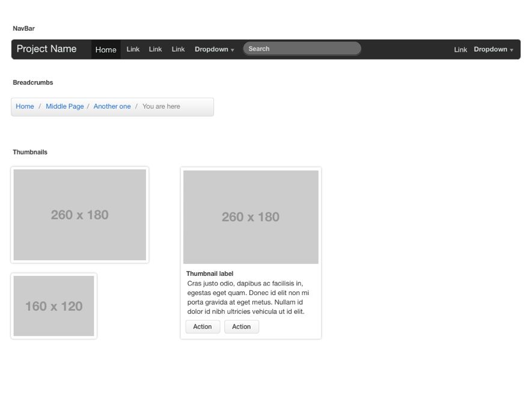The image size is (532, 399).
Task: Click the third Link item in the navbar
Action: pos(178,49)
